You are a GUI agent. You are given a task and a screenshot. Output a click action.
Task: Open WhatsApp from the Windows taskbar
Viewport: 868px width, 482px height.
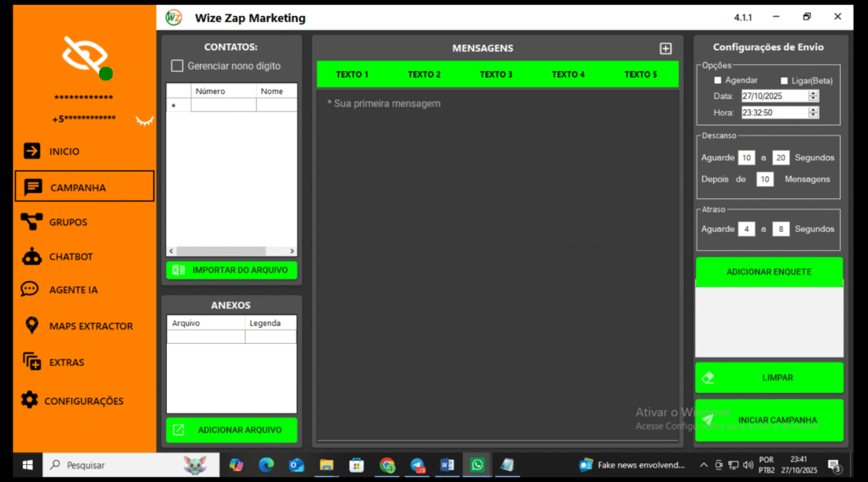[x=477, y=465]
